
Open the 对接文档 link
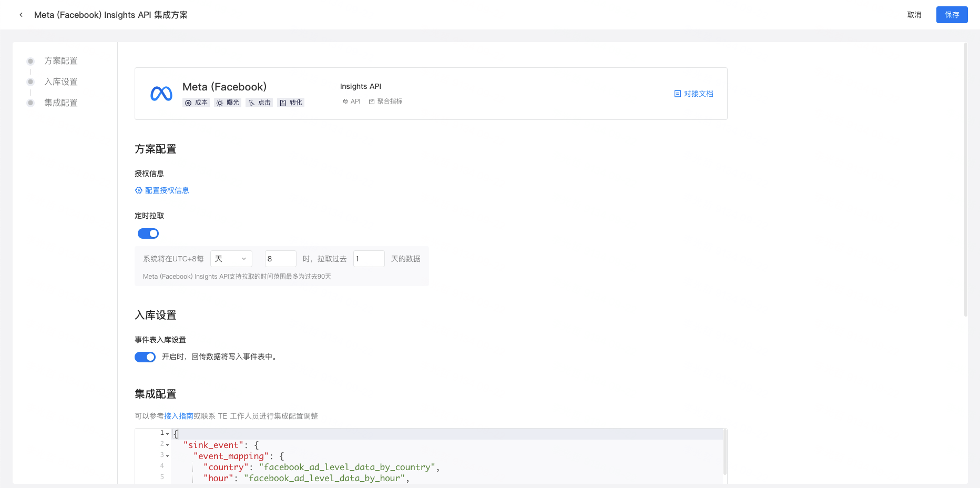699,94
